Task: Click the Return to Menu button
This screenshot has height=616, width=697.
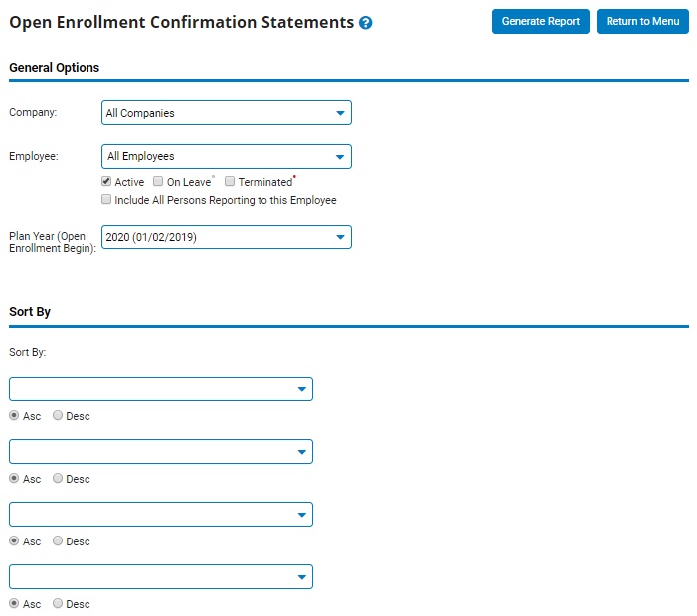Action: pyautogui.click(x=642, y=21)
